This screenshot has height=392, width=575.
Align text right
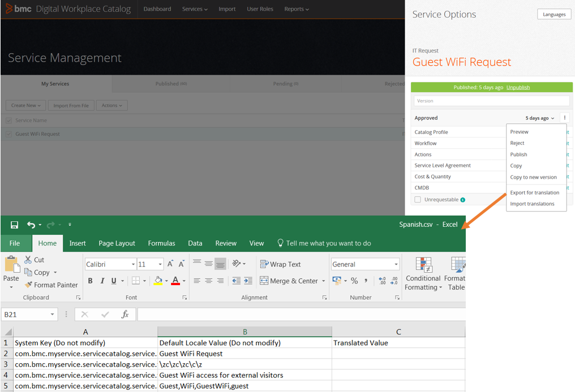220,281
